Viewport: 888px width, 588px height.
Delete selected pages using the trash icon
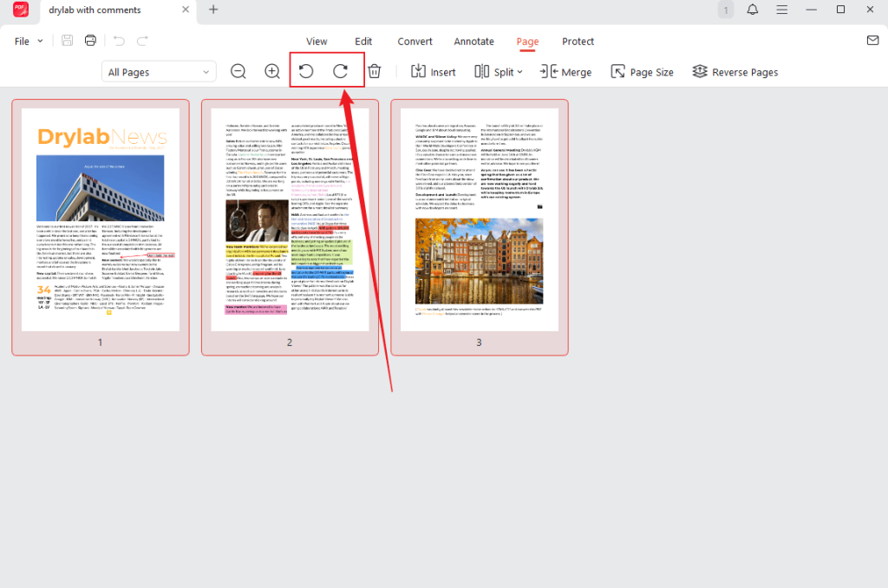[x=374, y=71]
